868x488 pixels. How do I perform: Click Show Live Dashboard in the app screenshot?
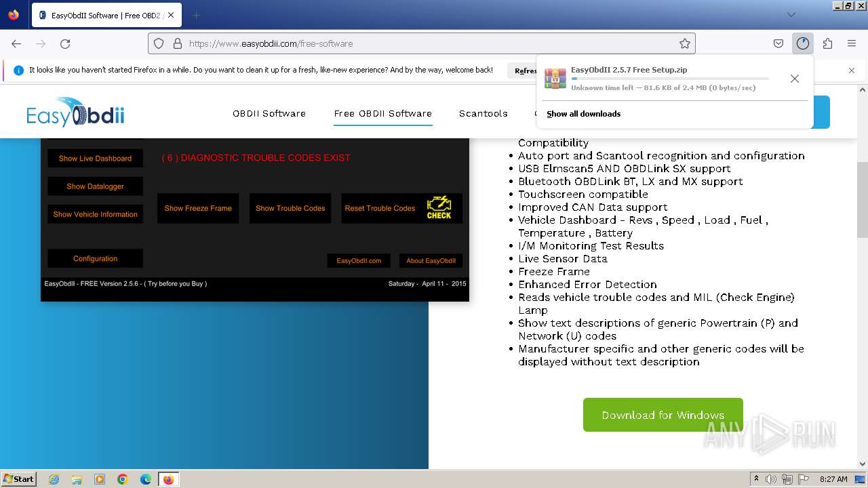[x=95, y=158]
